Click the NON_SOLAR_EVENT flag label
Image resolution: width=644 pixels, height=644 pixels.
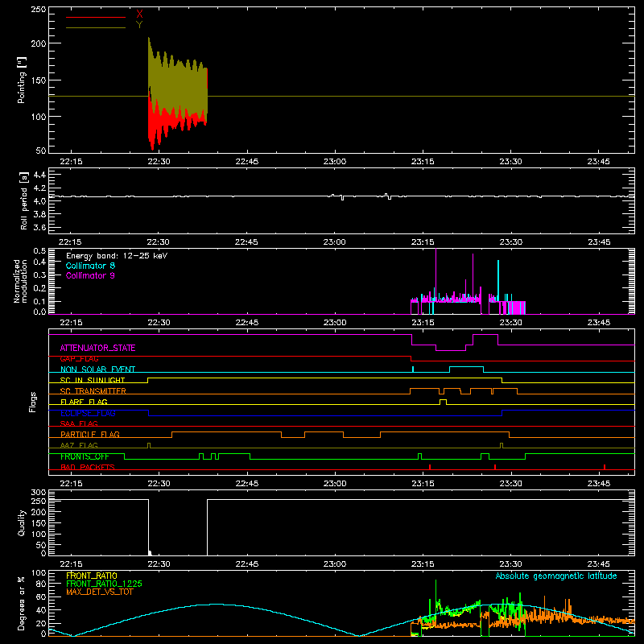click(x=97, y=369)
